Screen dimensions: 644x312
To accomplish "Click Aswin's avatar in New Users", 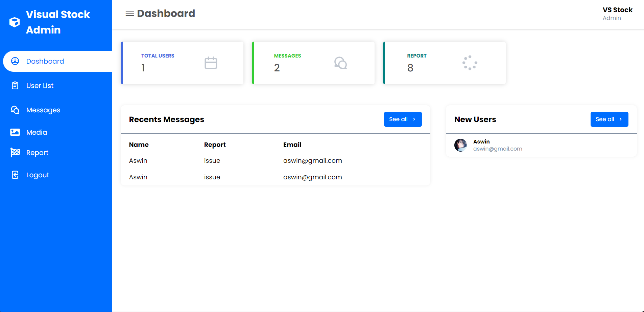I will point(460,145).
